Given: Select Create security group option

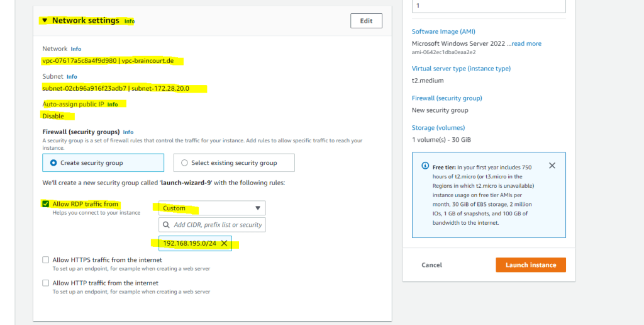Looking at the screenshot, I should pos(103,163).
